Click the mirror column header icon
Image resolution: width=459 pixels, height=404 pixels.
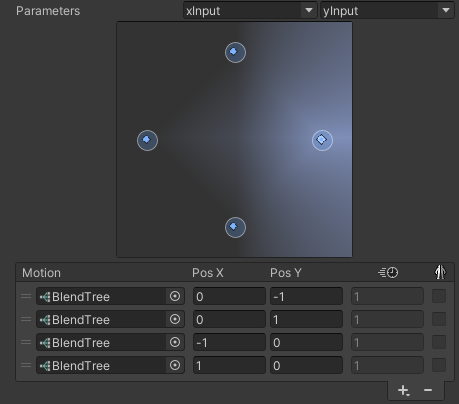coord(440,272)
